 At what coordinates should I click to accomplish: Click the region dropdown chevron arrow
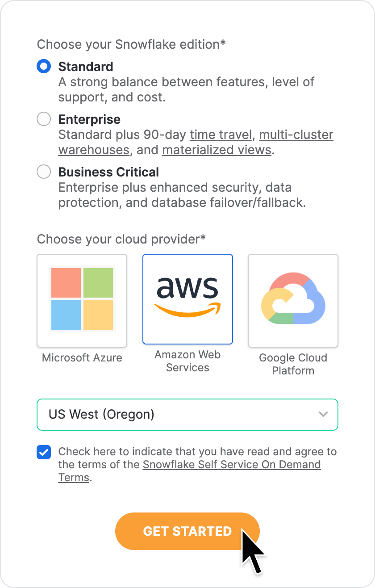click(323, 414)
